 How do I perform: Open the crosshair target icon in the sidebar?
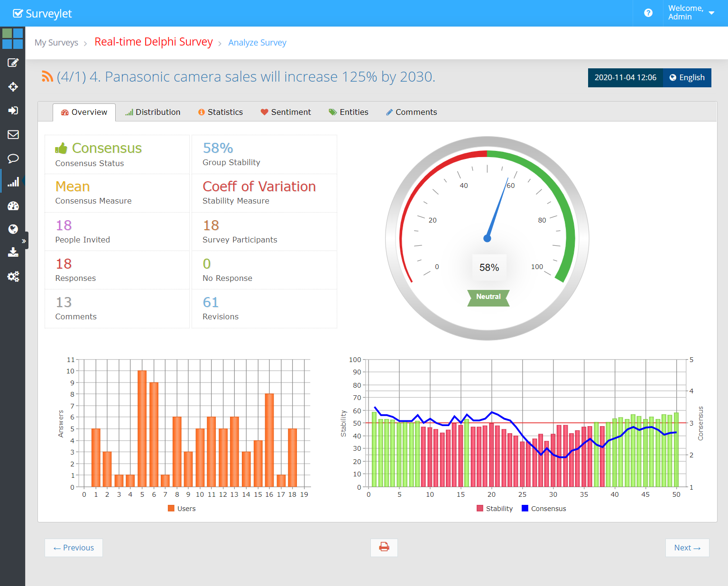tap(13, 87)
